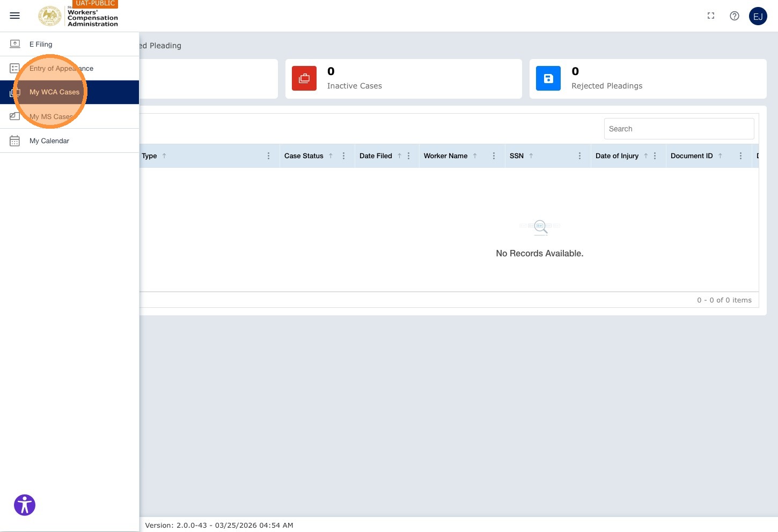Click the red Inactive Cases briefcase icon
This screenshot has height=532, width=778.
(x=304, y=78)
